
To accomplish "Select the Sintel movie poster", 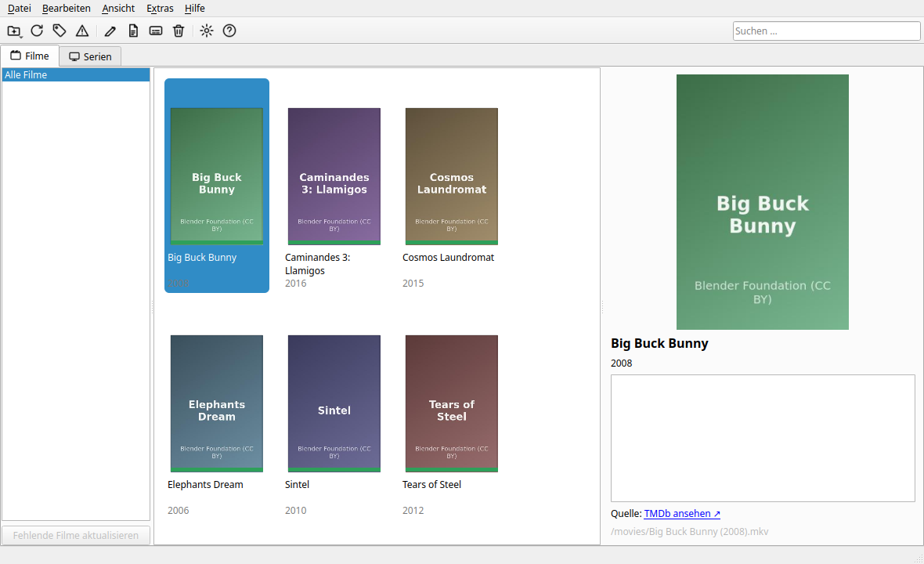I will tap(334, 403).
